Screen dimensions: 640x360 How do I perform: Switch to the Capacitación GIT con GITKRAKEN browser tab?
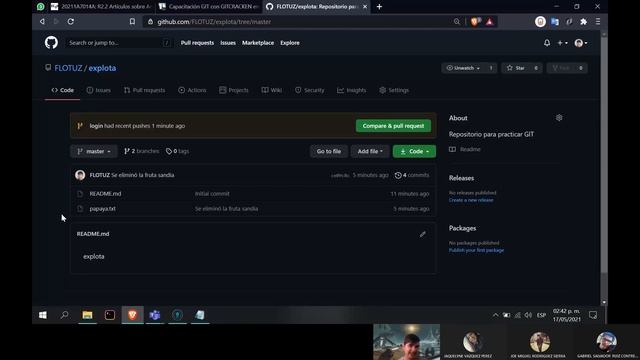(210, 7)
